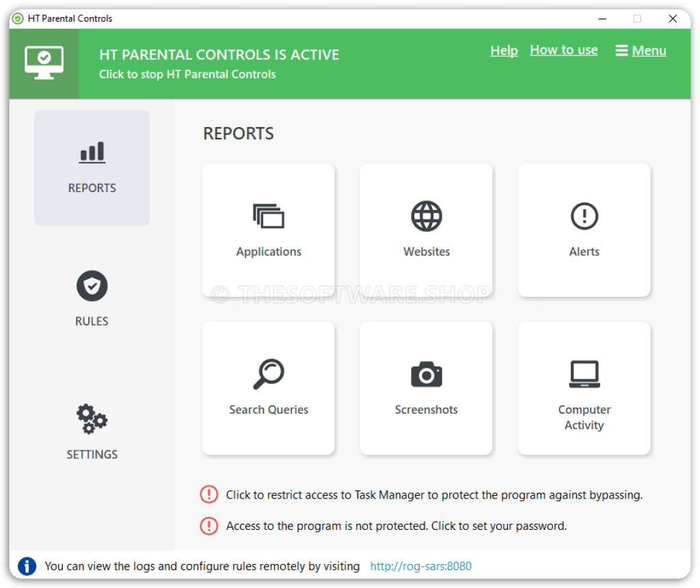Open the Reports bar chart icon
This screenshot has width=700, height=588.
(92, 152)
